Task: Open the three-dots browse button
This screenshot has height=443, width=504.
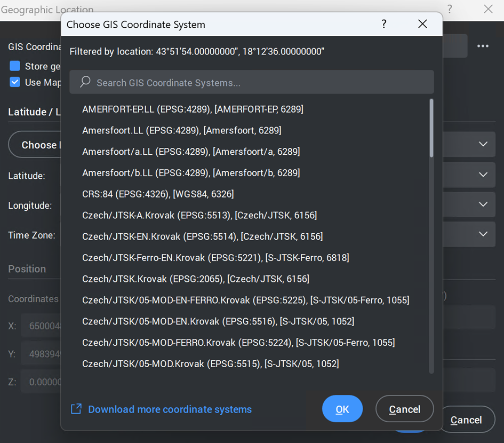Action: (483, 46)
